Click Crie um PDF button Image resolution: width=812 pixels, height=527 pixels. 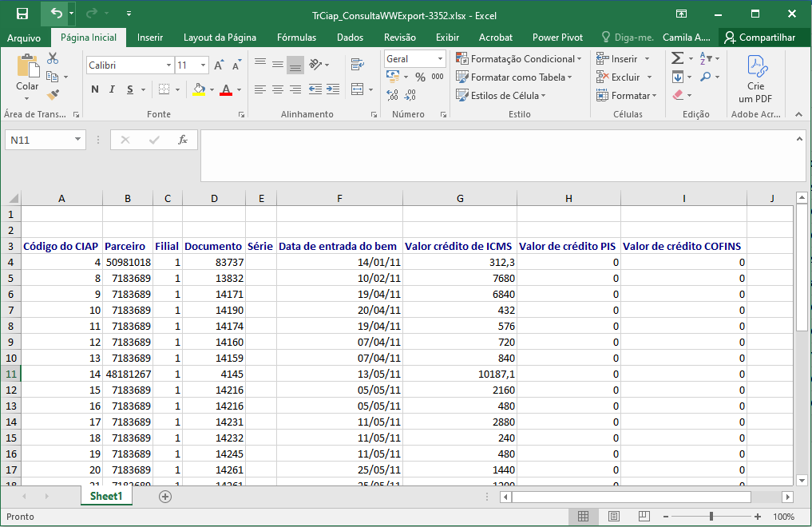tap(755, 79)
